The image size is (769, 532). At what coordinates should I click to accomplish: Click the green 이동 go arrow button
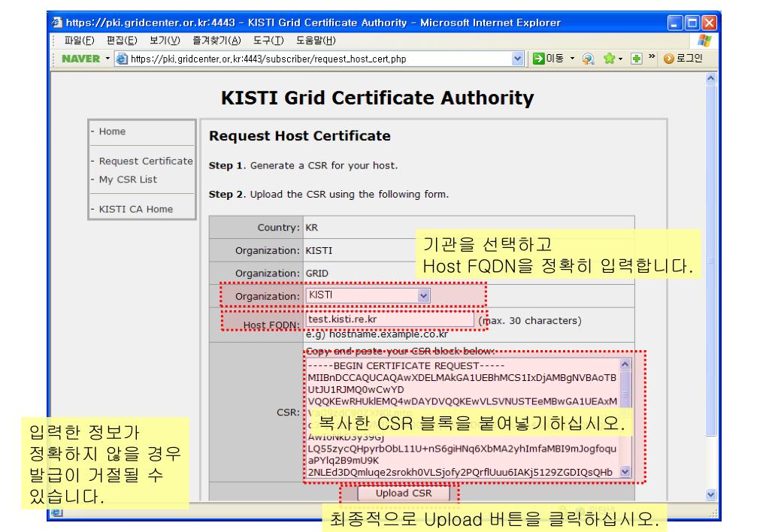538,59
